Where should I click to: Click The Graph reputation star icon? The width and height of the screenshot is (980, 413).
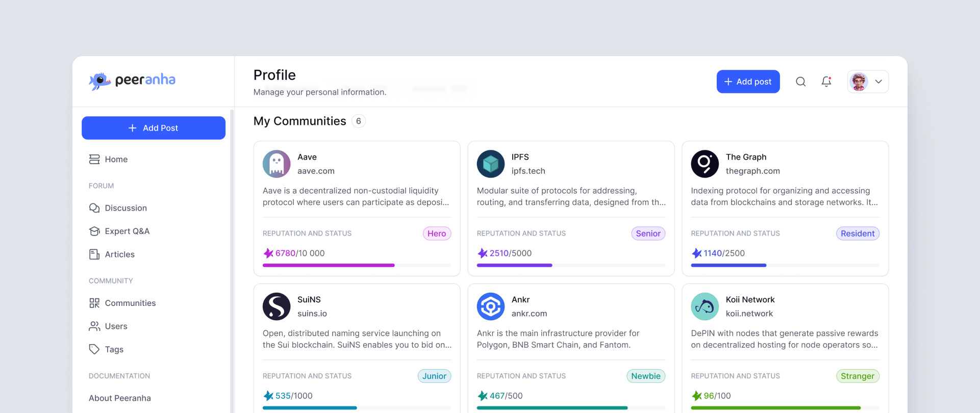[x=697, y=253]
